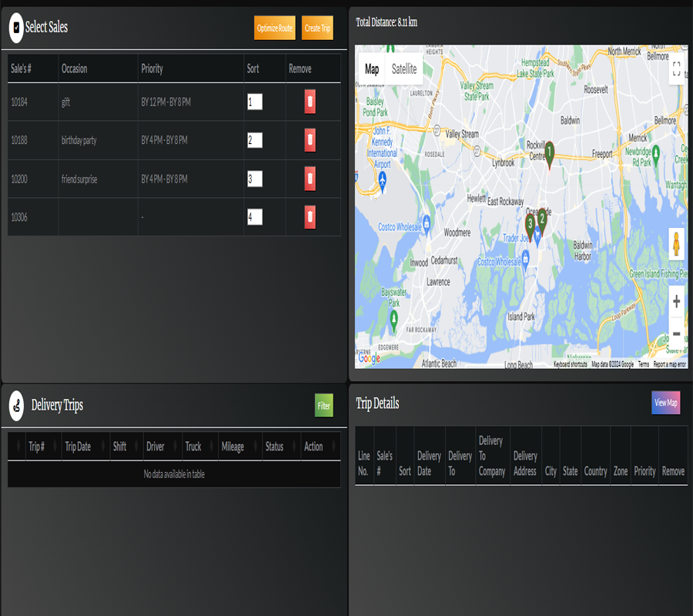The width and height of the screenshot is (693, 616).
Task: Click the Street View pegman icon
Action: 676,244
